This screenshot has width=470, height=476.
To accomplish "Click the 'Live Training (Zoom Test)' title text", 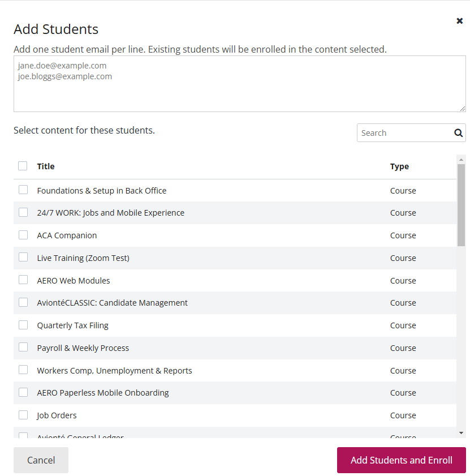I will coord(83,258).
